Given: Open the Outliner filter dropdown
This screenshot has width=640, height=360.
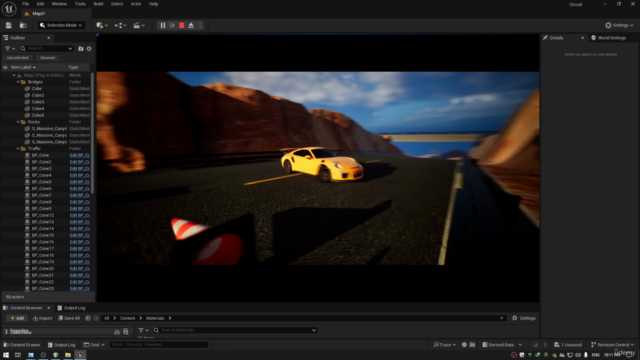Looking at the screenshot, I should point(10,49).
